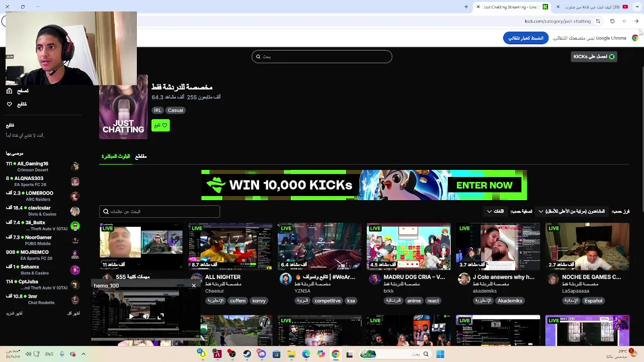Click the Get KICKs button
Image resolution: width=644 pixels, height=362 pixels.
tap(594, 56)
